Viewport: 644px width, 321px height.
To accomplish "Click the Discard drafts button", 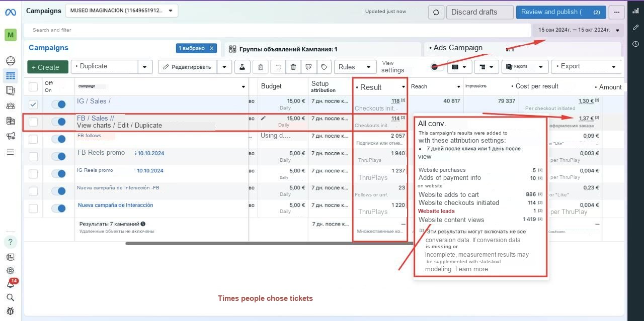I will pos(480,12).
